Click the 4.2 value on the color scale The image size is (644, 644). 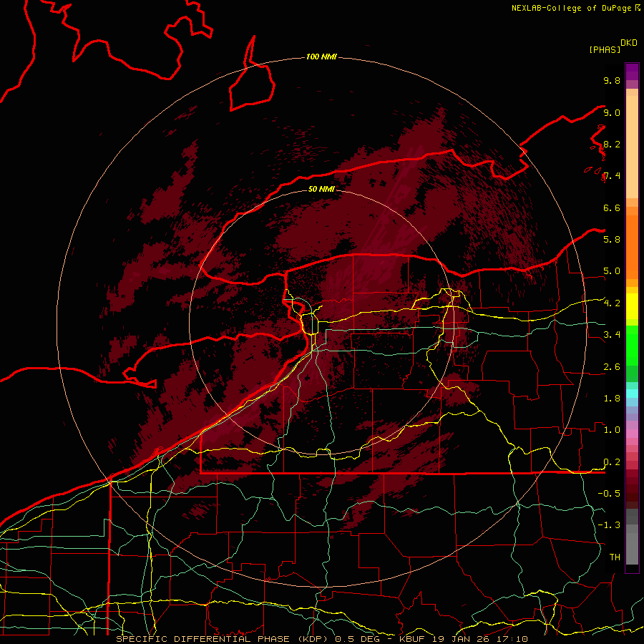pyautogui.click(x=612, y=303)
